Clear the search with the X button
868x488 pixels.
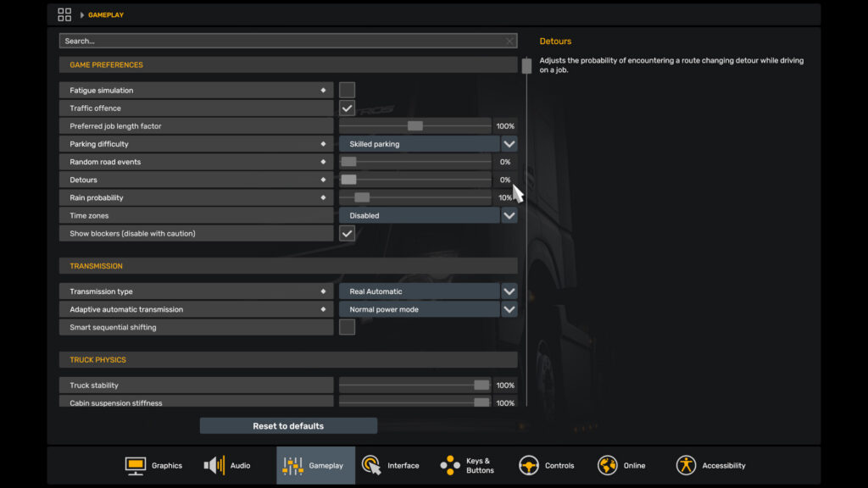[509, 40]
